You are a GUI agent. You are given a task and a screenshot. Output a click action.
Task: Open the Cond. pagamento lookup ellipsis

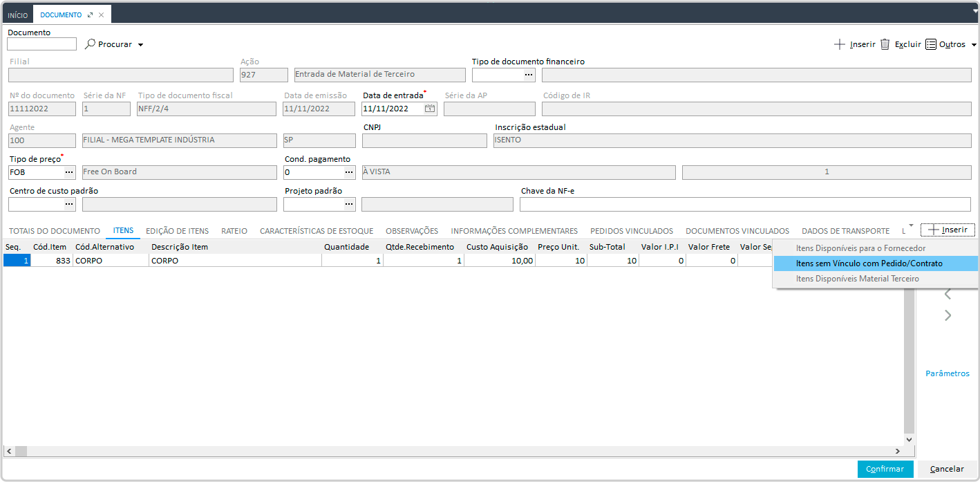pos(349,172)
